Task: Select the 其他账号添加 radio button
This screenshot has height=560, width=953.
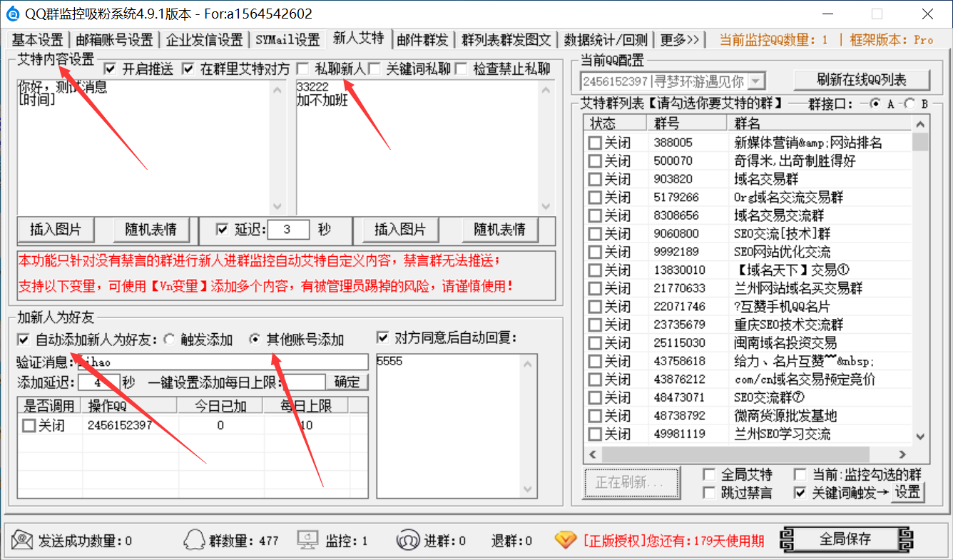Action: (x=254, y=339)
